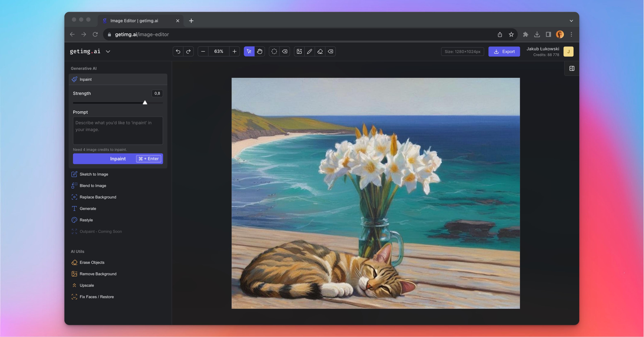This screenshot has height=337, width=644.
Task: Click the inpaint prompt text field
Action: (x=118, y=130)
